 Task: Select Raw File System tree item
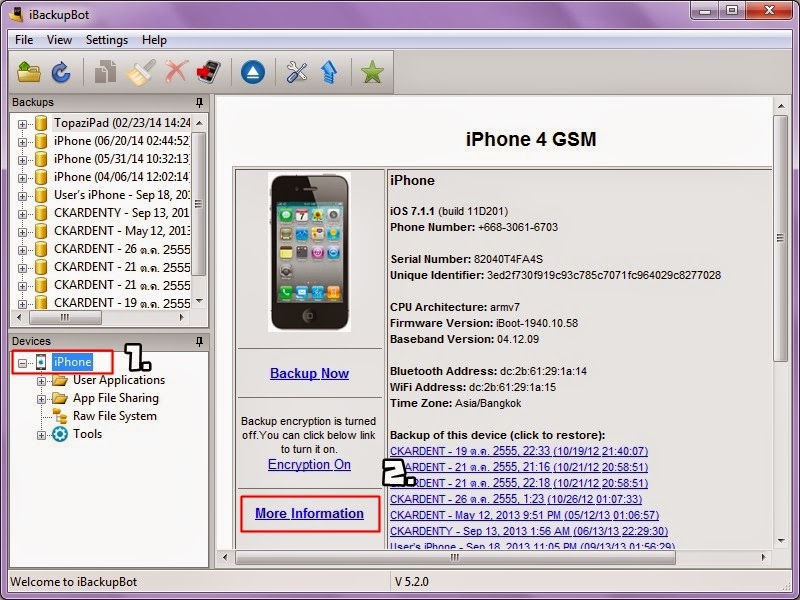tap(115, 416)
